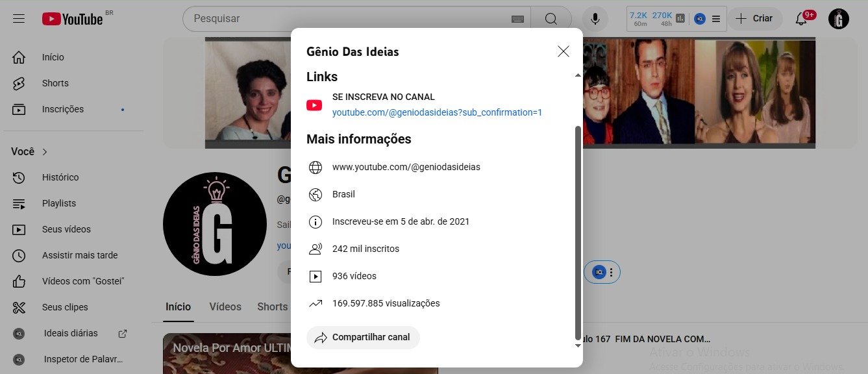Image resolution: width=868 pixels, height=374 pixels.
Task: Go to the YouTube home logo
Action: (x=72, y=19)
